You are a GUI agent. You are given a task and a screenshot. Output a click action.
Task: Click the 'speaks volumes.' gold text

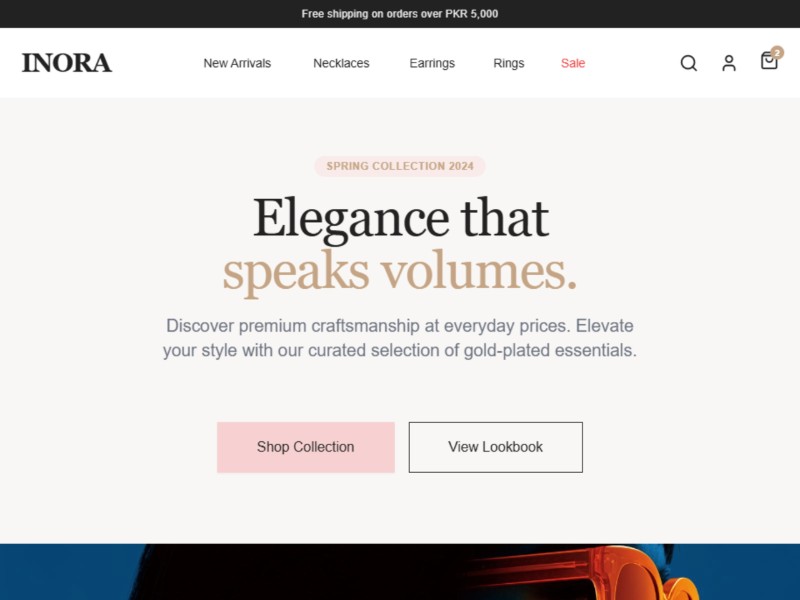coord(400,271)
